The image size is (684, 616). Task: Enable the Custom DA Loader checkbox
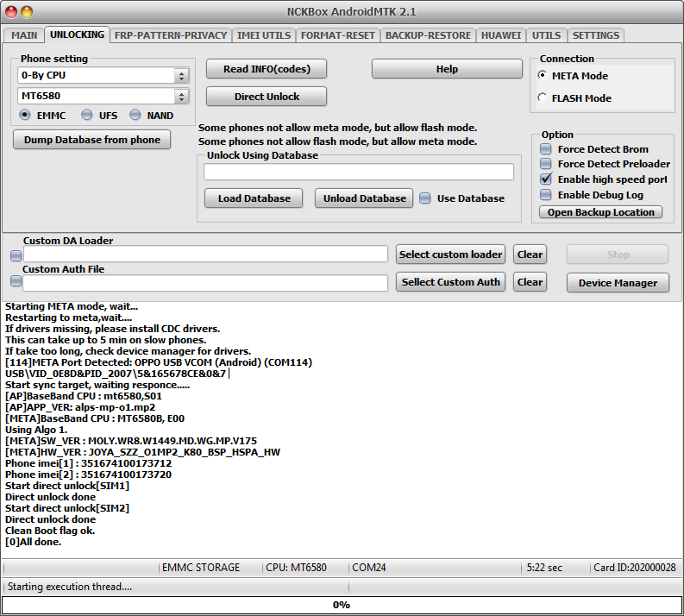[x=16, y=255]
